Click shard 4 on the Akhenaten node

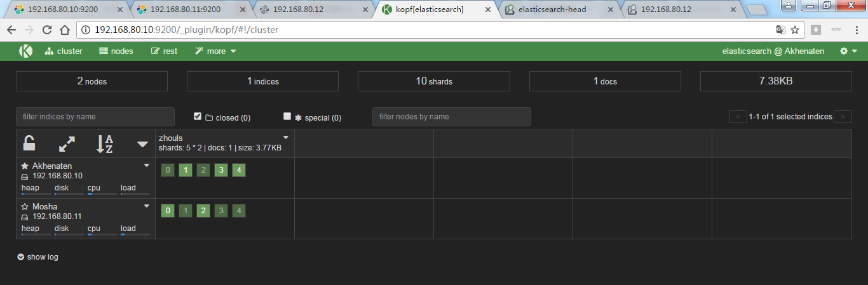[x=239, y=170]
